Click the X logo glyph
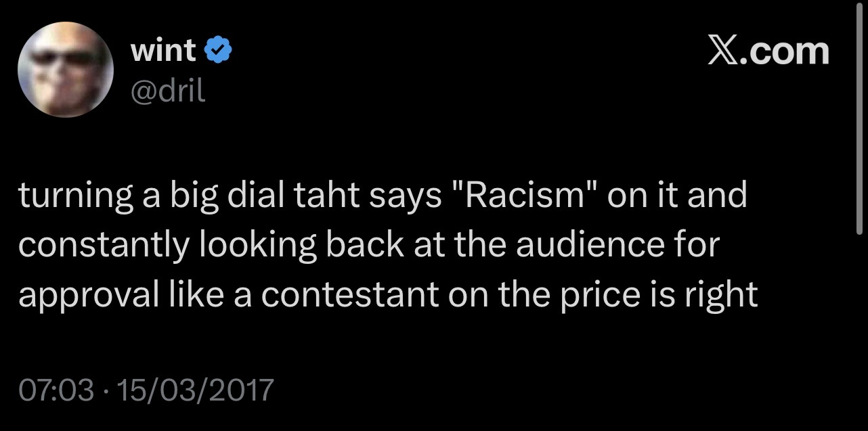This screenshot has width=868, height=431. pos(723,51)
